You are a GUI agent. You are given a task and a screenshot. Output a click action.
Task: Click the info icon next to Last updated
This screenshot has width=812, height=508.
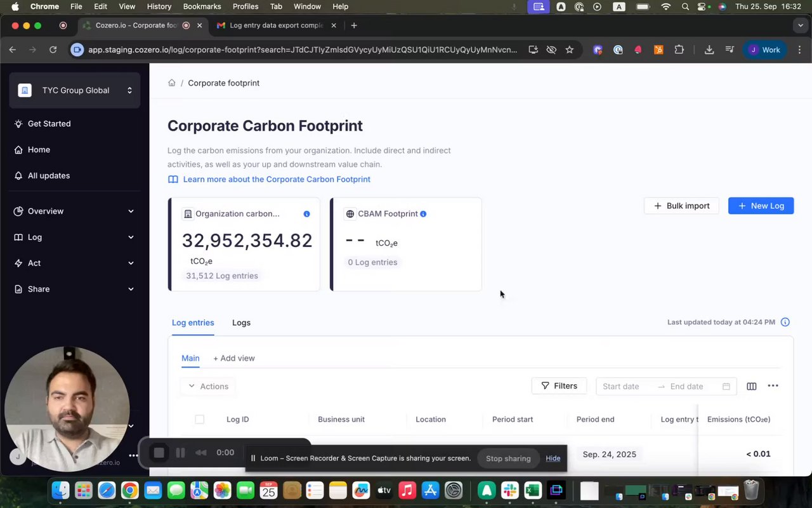click(x=785, y=322)
